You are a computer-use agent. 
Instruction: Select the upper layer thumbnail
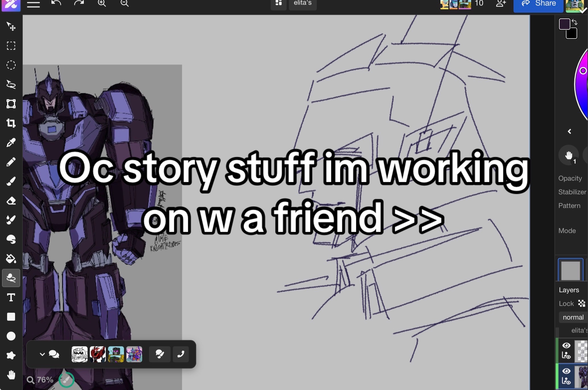coord(581,351)
